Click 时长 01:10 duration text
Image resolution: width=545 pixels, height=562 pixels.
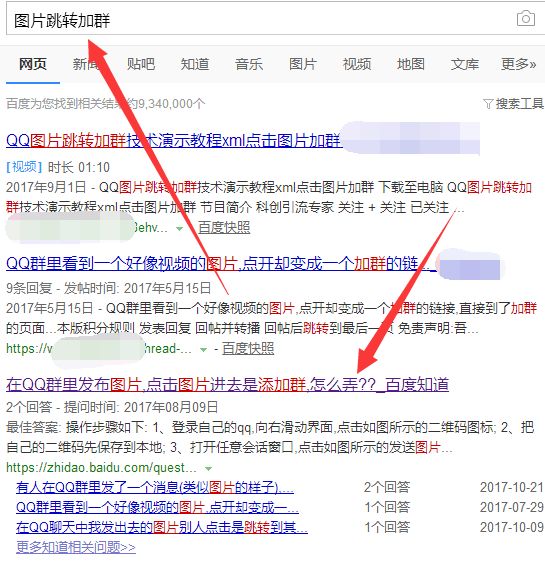tap(79, 167)
